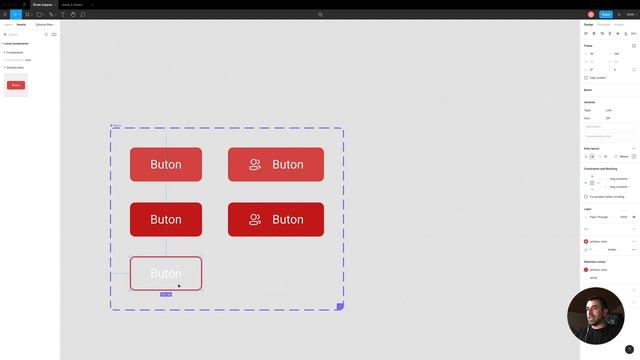Open the Figma main menu icon

pos(5,14)
